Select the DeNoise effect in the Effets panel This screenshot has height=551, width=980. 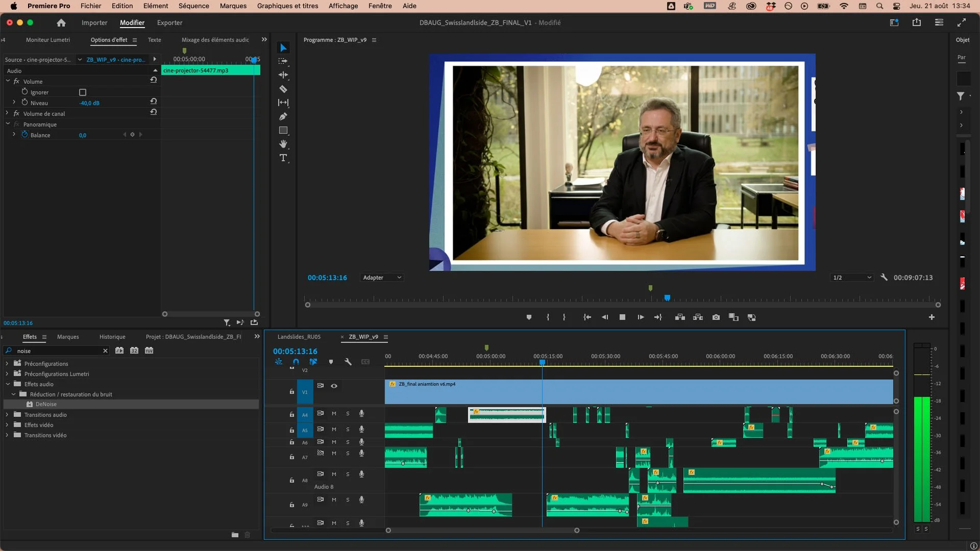(x=46, y=404)
